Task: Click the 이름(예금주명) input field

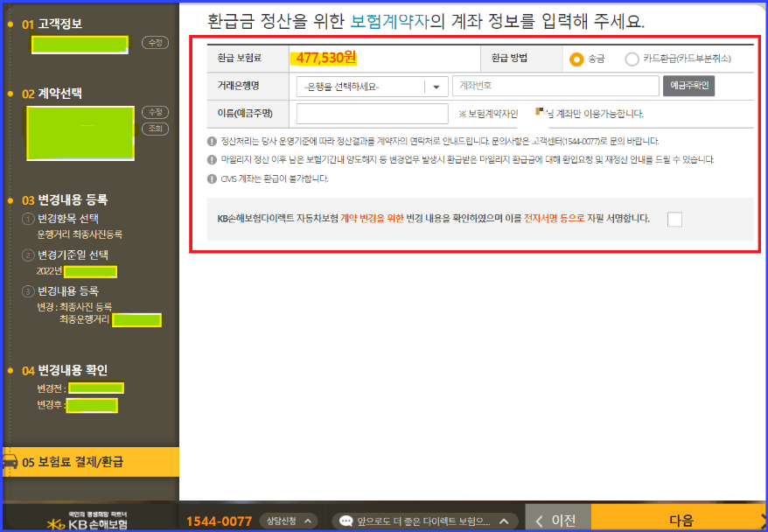Action: (373, 114)
